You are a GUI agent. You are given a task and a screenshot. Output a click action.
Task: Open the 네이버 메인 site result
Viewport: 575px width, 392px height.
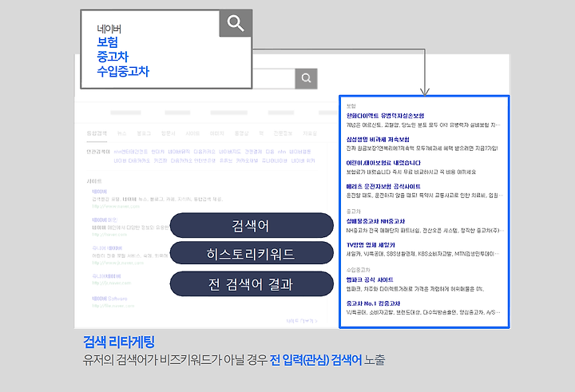105,220
